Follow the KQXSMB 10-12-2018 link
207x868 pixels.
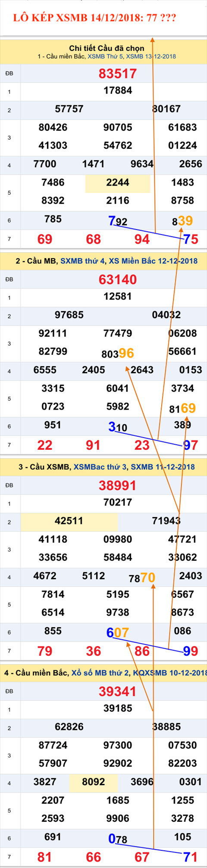pyautogui.click(x=170, y=673)
